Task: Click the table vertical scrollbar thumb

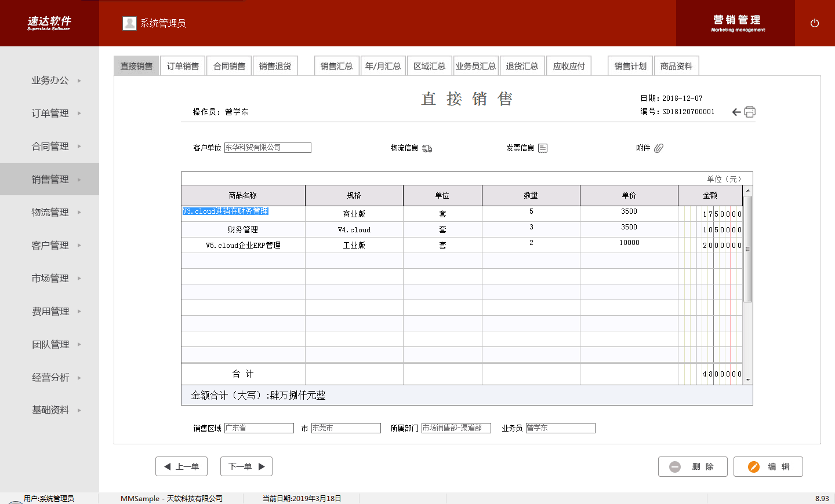Action: click(748, 249)
